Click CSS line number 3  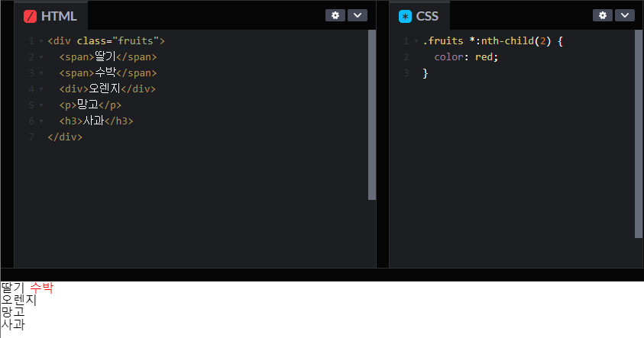tap(406, 73)
